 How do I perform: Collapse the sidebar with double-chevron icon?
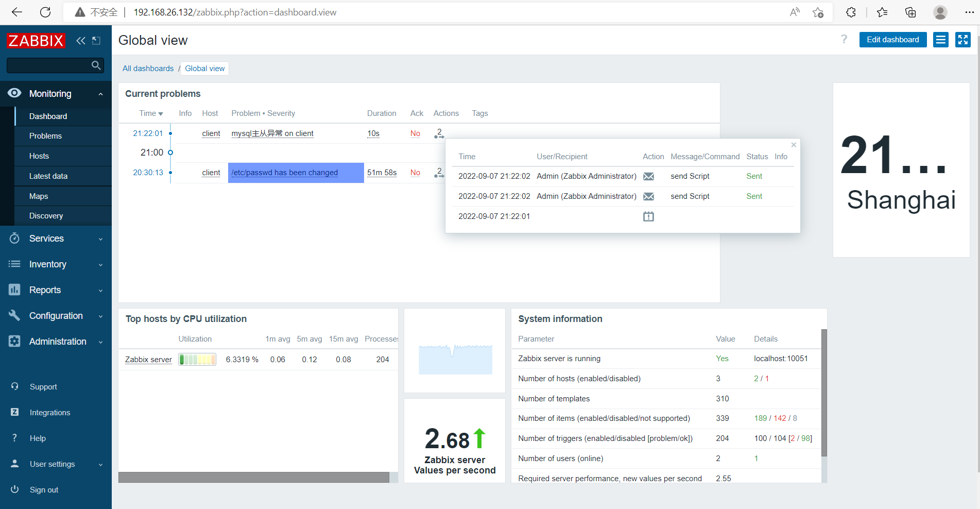[81, 41]
